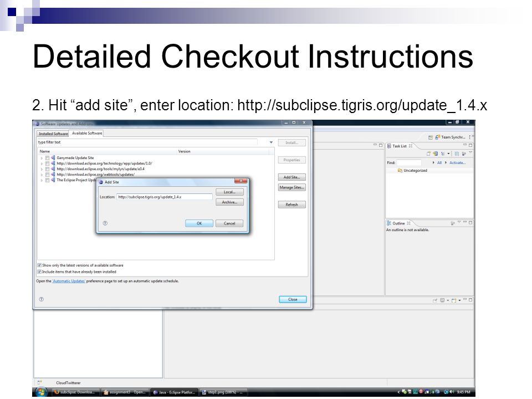Viewport: 532px width, 399px height.
Task: Click the task presentation tree icon in Task List toolbar
Action: point(443,154)
